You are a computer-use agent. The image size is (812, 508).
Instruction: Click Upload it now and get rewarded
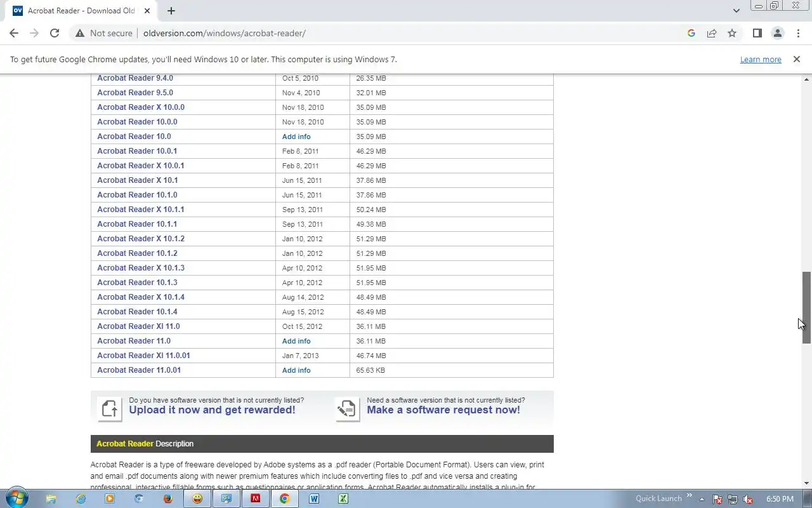[212, 410]
